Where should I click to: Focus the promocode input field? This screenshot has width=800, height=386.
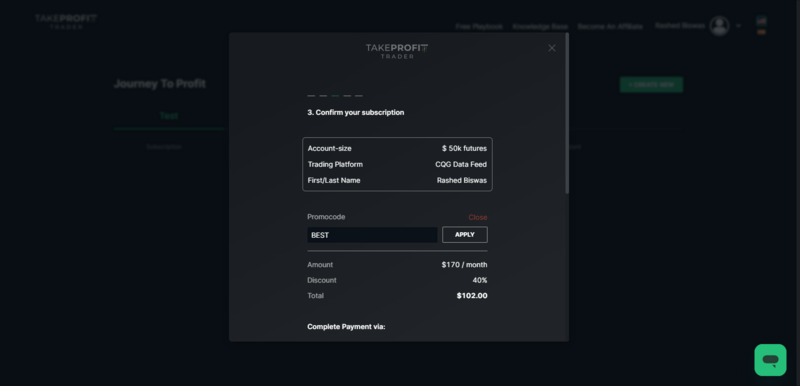(372, 235)
